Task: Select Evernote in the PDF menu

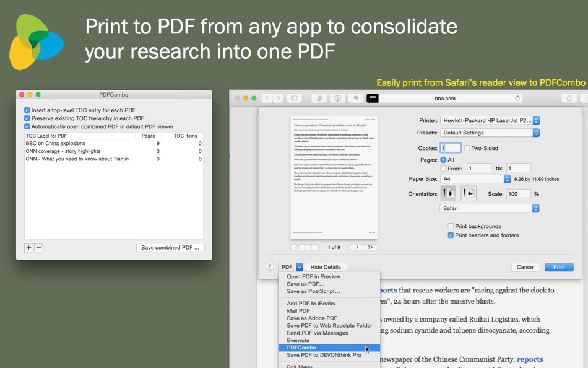Action: [x=298, y=340]
